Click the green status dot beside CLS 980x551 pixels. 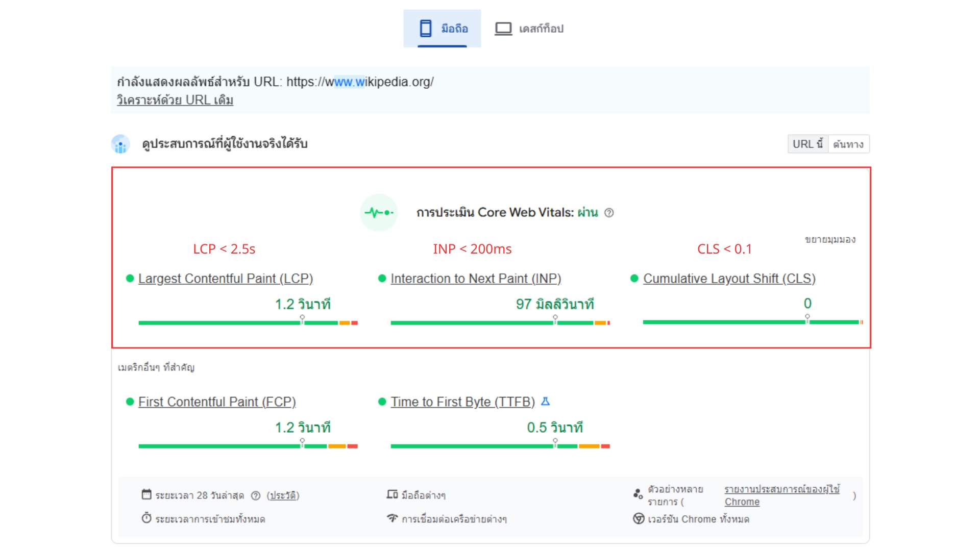[634, 278]
